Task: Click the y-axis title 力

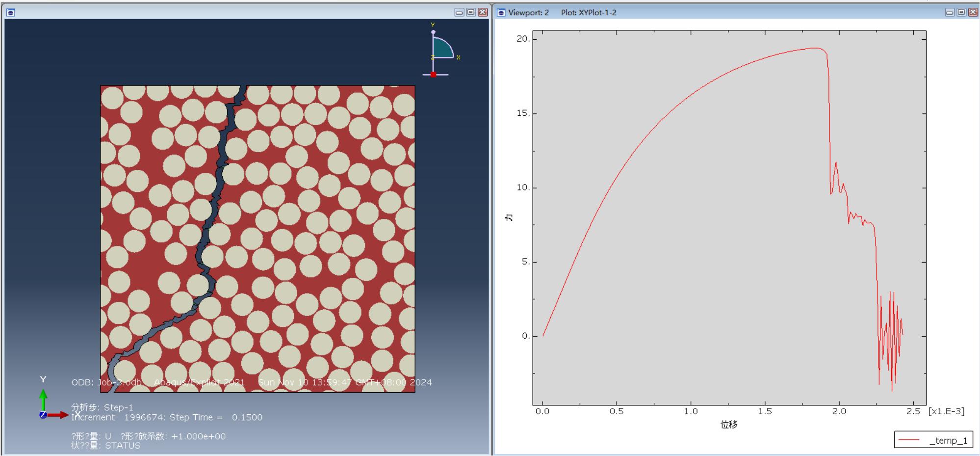Action: pyautogui.click(x=509, y=217)
